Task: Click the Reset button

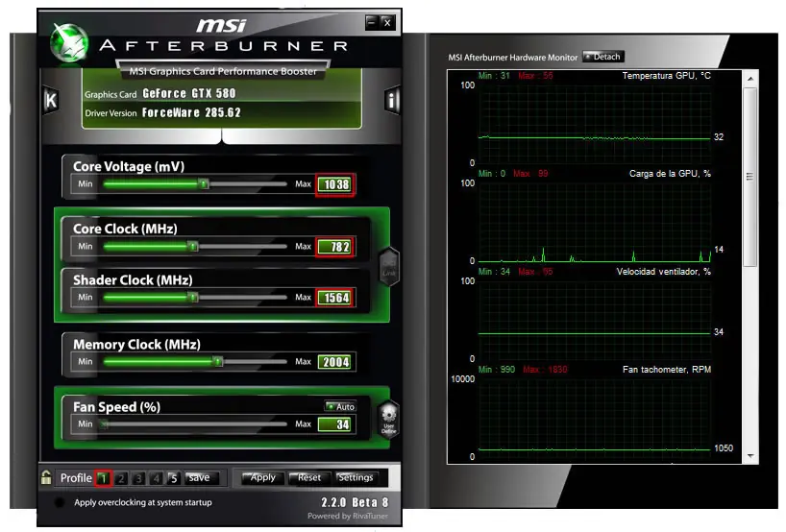Action: (308, 478)
